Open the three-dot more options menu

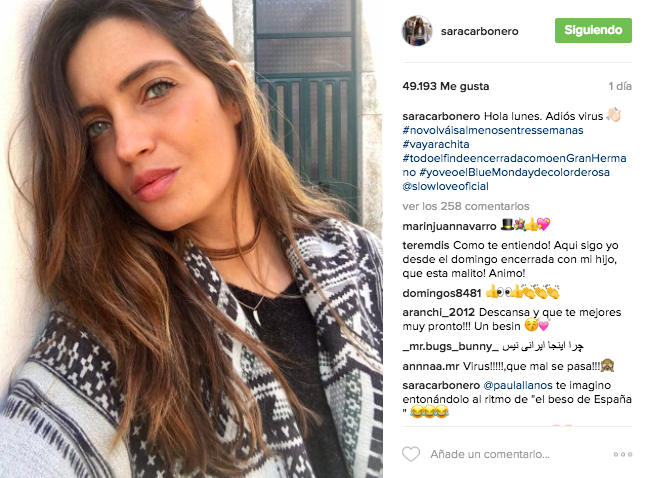point(623,454)
